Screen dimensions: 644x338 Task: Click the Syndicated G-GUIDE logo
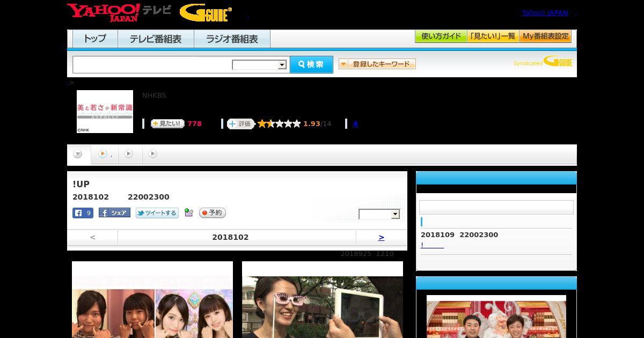pyautogui.click(x=543, y=61)
